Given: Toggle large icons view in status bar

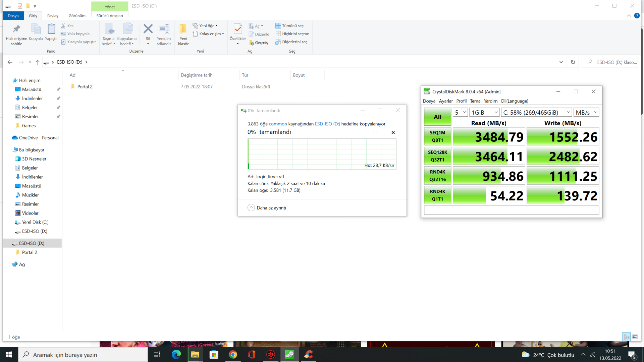Looking at the screenshot, I should tap(635, 337).
